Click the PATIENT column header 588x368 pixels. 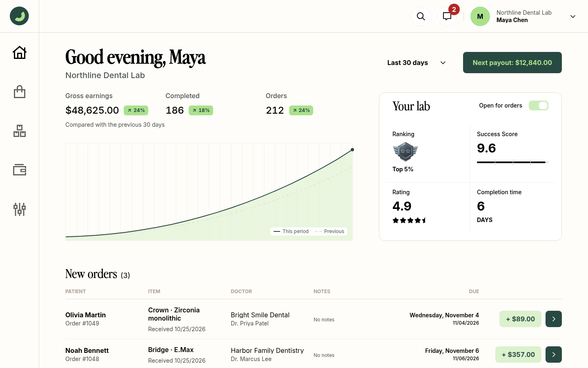tap(76, 292)
